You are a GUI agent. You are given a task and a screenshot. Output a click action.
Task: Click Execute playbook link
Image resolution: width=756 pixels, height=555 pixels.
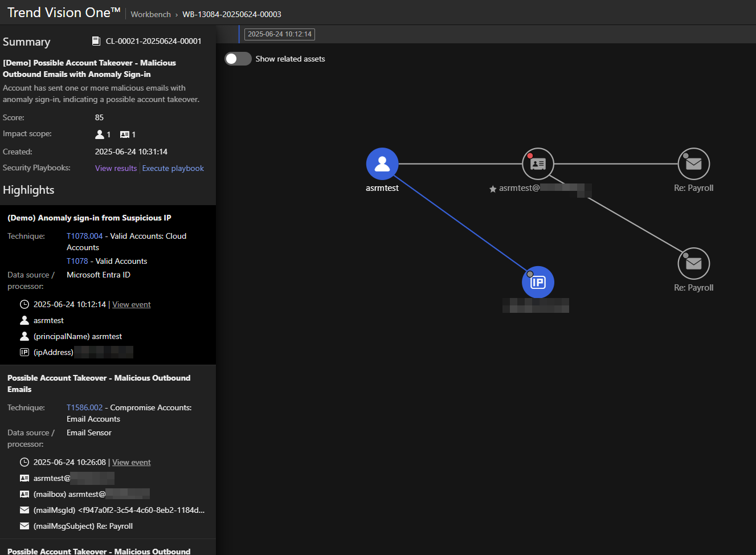pos(173,168)
